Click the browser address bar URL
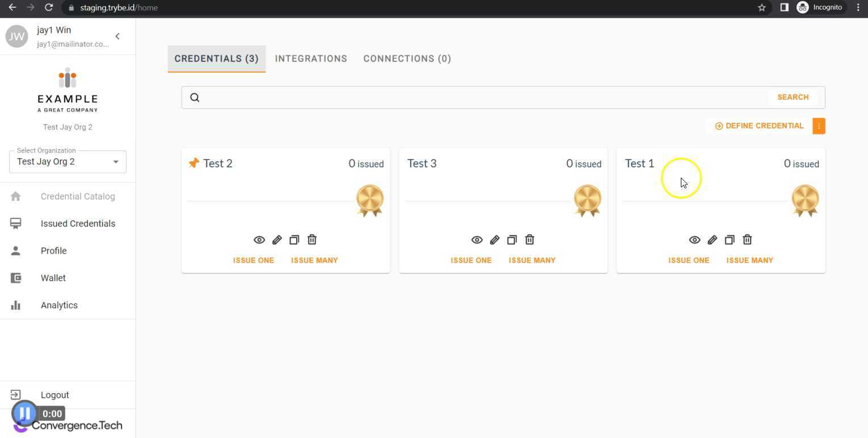The height and width of the screenshot is (438, 868). click(x=119, y=7)
